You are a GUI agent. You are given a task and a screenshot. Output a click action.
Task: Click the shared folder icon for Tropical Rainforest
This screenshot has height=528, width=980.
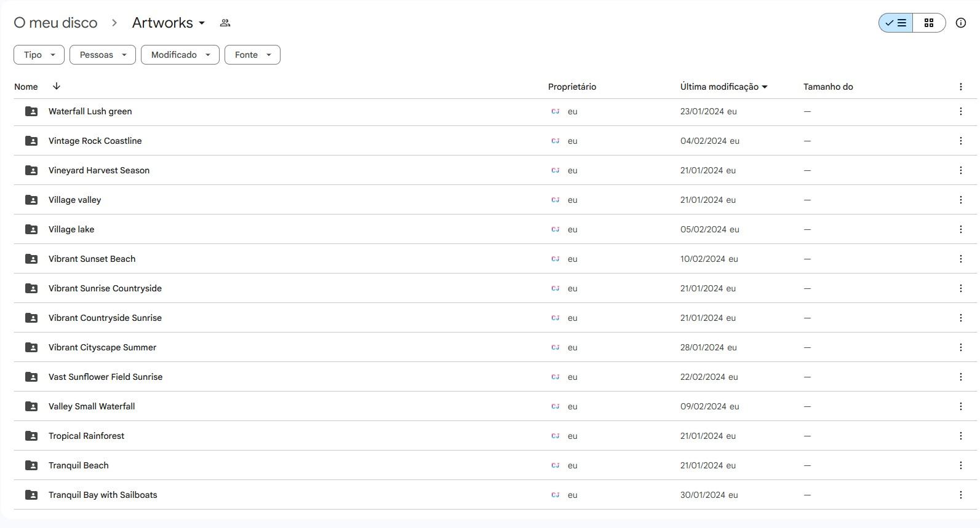(31, 436)
